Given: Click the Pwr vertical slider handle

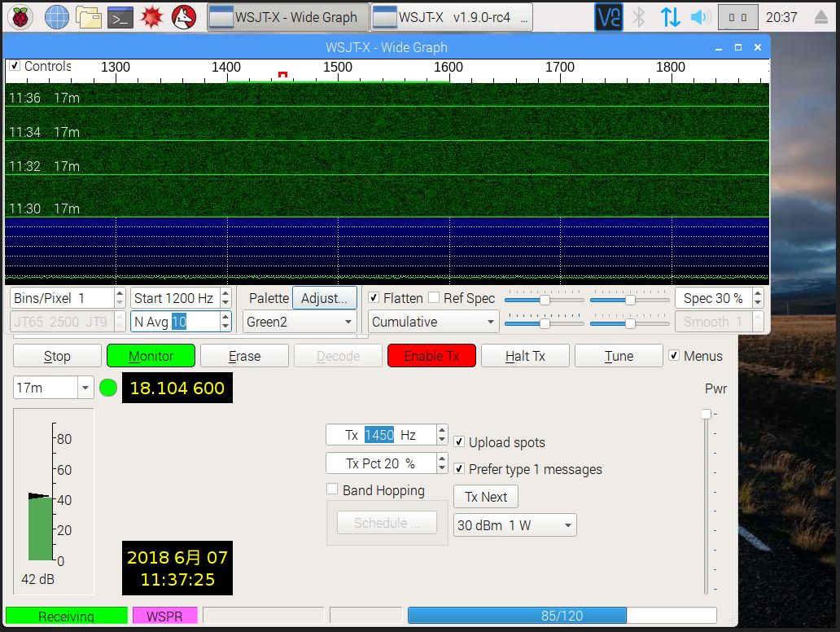Looking at the screenshot, I should tap(706, 414).
